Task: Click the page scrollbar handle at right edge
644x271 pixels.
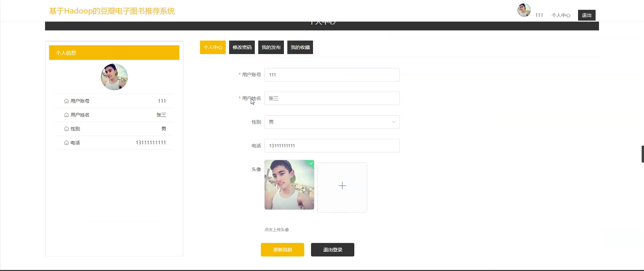Action: [643, 154]
